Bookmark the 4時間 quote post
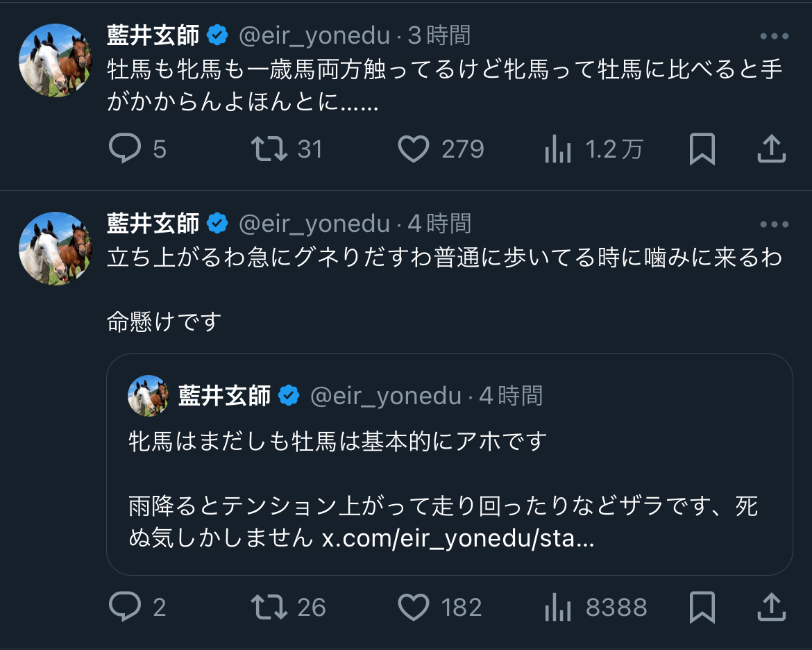Image resolution: width=812 pixels, height=650 pixels. click(x=702, y=608)
